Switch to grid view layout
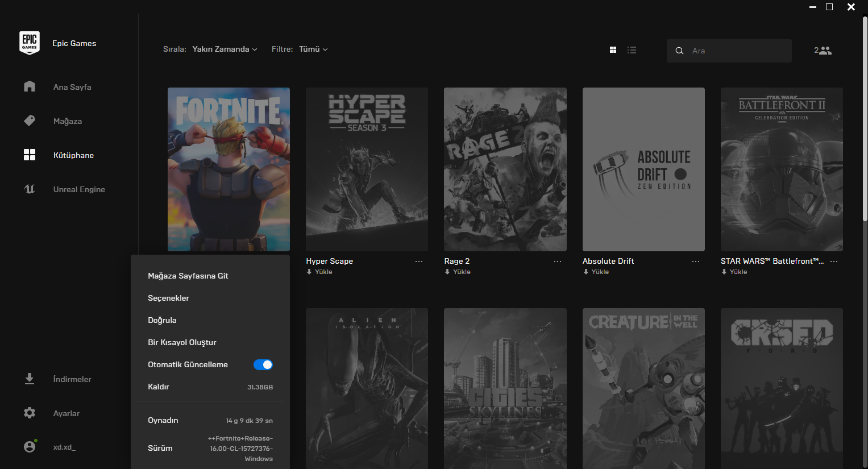The image size is (868, 469). pos(613,50)
